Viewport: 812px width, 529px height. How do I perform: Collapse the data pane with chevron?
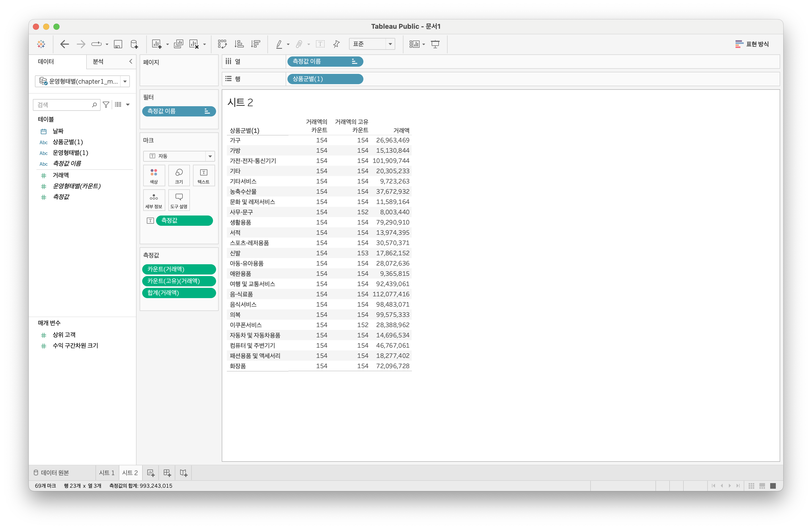pos(130,61)
